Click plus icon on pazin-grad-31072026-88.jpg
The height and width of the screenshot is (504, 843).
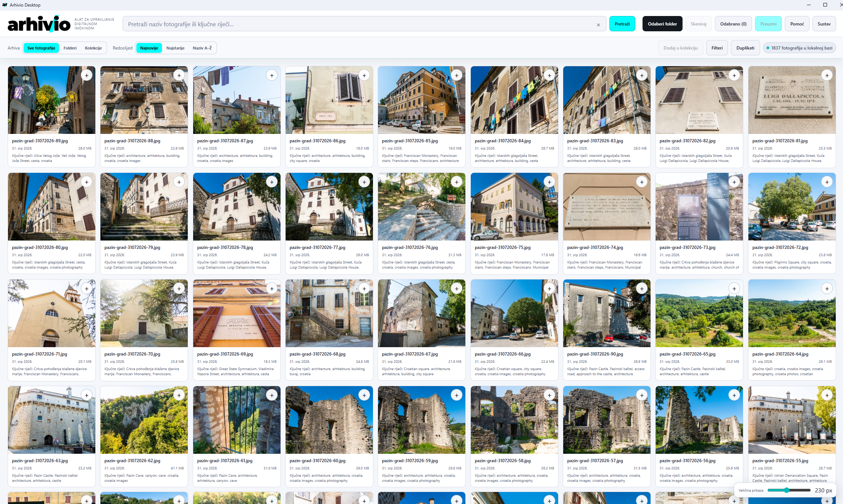[179, 75]
